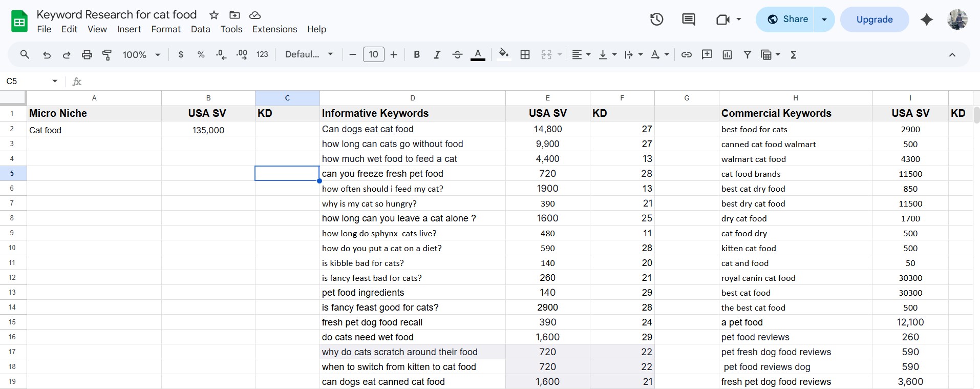Open the comments panel icon
Image resolution: width=980 pixels, height=389 pixels.
[689, 19]
